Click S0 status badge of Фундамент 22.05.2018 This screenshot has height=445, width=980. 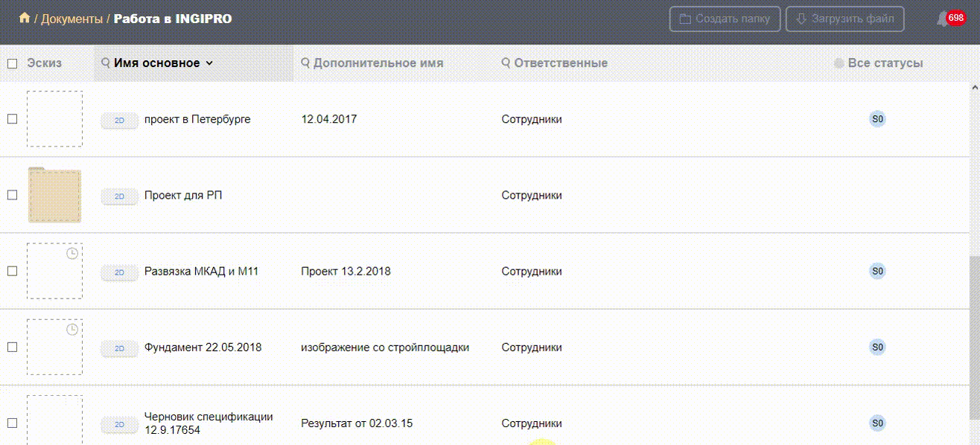[878, 347]
